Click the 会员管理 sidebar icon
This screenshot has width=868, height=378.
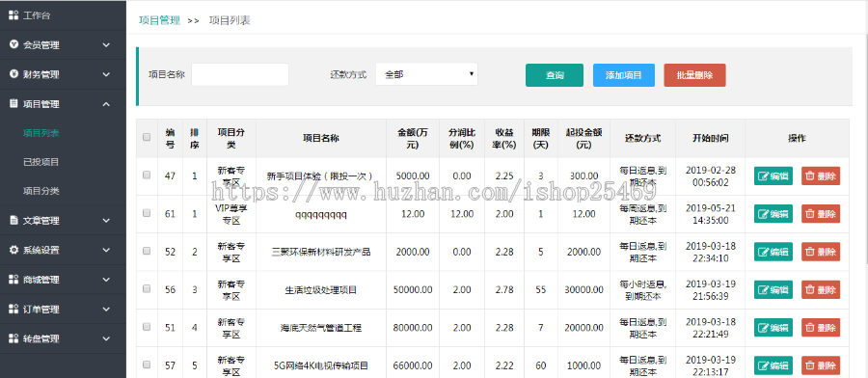[14, 44]
